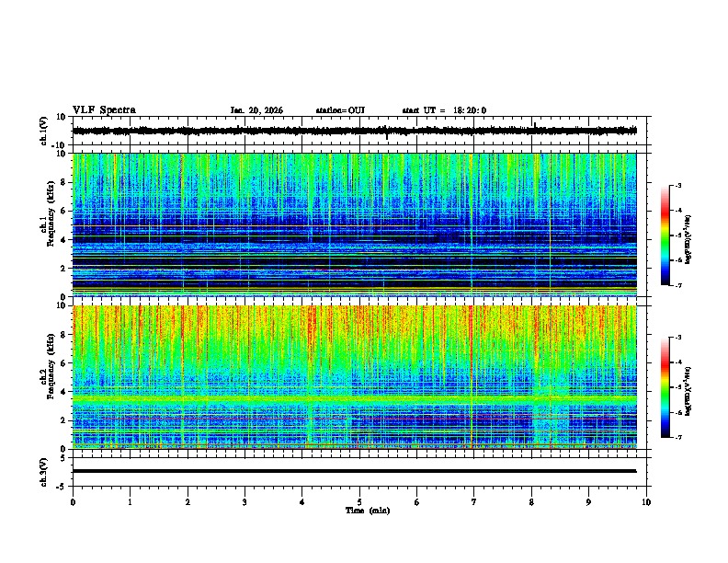Click the "2" kHz tick on ch.1 spectrogram axis
Image resolution: width=728 pixels, height=563 pixels.
tap(63, 268)
